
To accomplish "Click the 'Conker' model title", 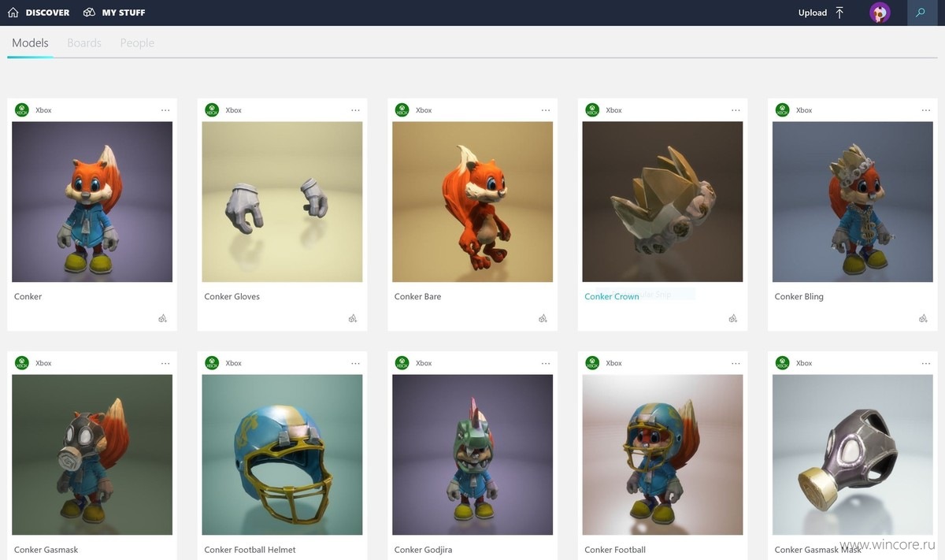I will pos(28,297).
